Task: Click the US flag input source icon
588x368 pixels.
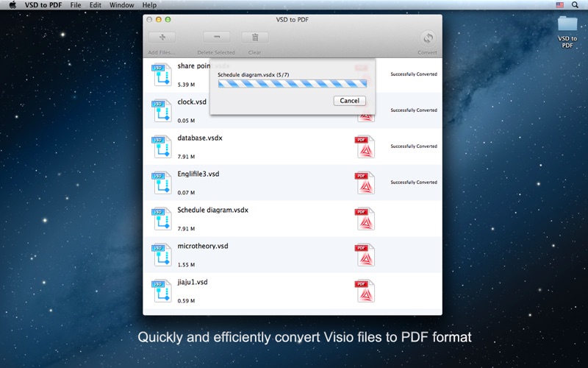Action: tap(560, 5)
